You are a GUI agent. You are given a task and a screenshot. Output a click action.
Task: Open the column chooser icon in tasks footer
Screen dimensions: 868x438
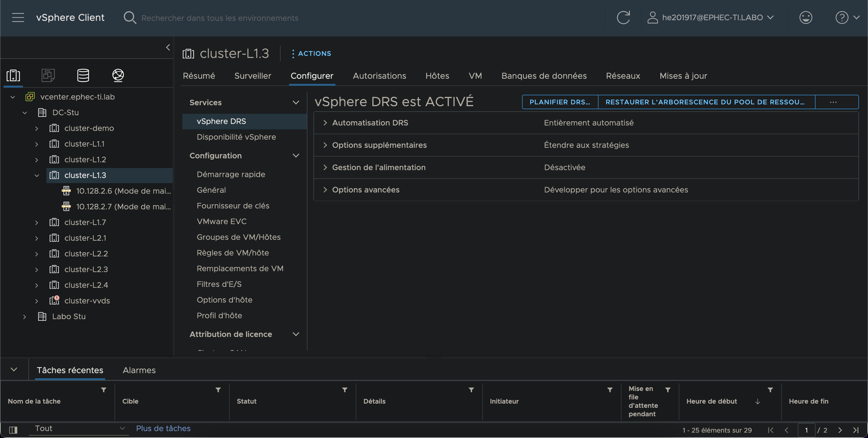coord(13,430)
